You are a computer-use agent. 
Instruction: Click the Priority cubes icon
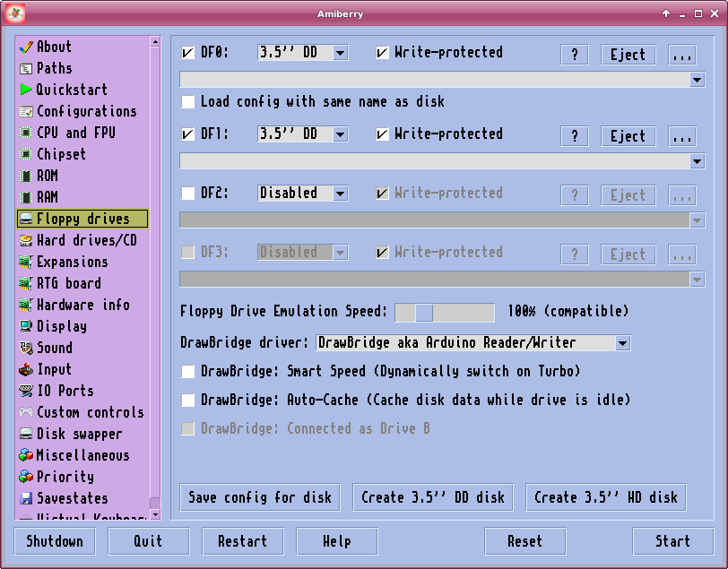[26, 477]
